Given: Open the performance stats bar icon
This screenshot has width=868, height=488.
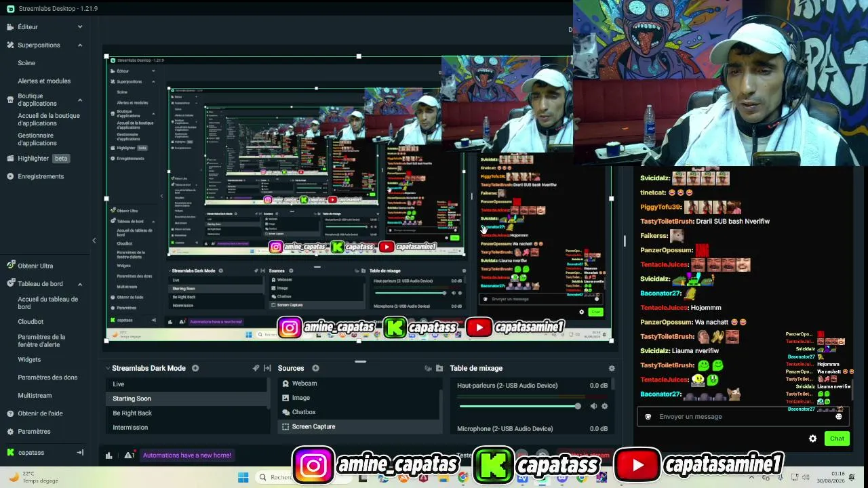Looking at the screenshot, I should tap(108, 455).
